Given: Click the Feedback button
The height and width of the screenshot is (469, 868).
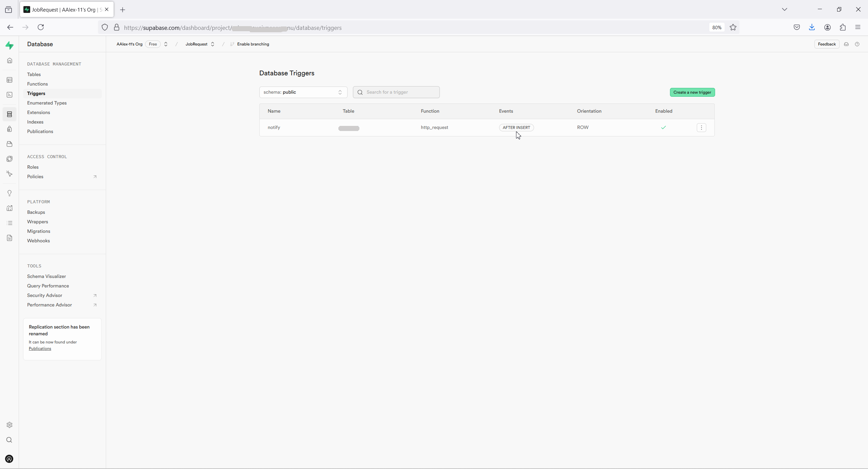Looking at the screenshot, I should tap(827, 44).
